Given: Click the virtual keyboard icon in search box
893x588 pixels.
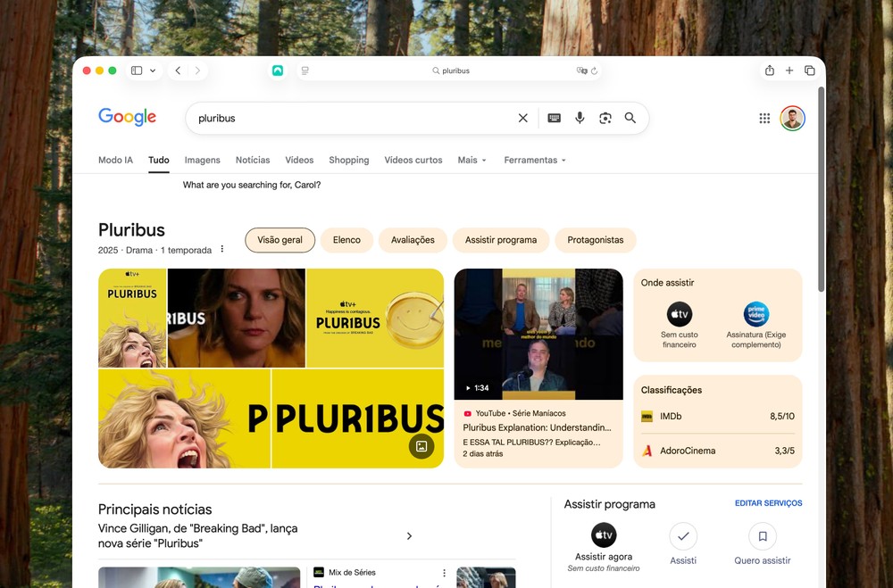Looking at the screenshot, I should 554,118.
